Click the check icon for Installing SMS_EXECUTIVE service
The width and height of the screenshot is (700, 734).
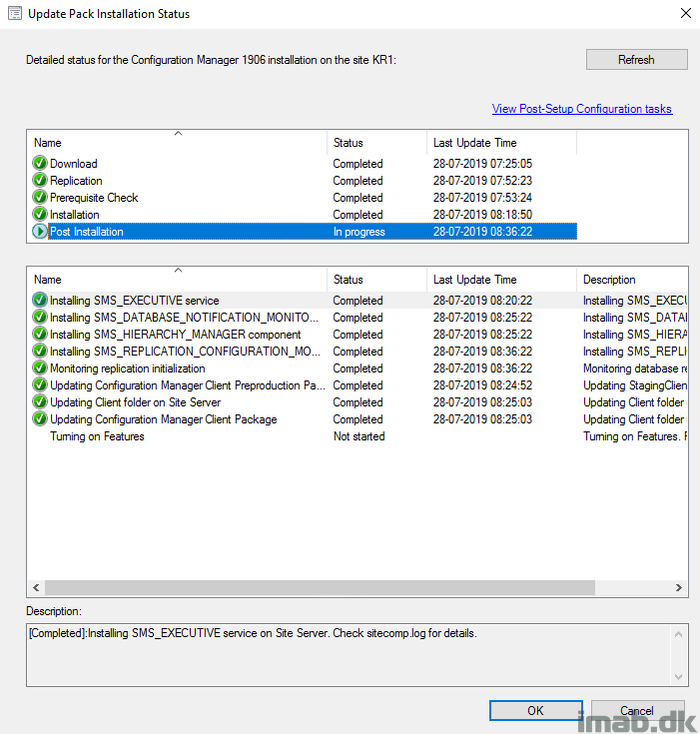pyautogui.click(x=40, y=300)
